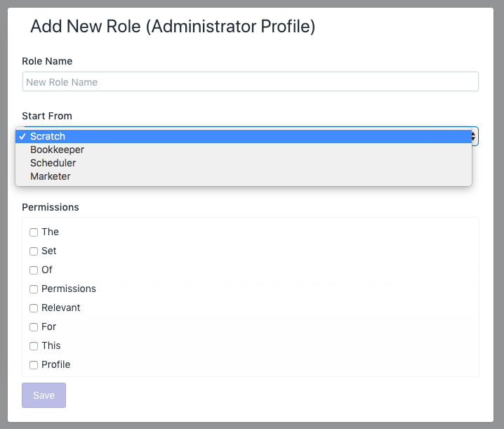Enable the 'For' checkbox

(x=34, y=327)
